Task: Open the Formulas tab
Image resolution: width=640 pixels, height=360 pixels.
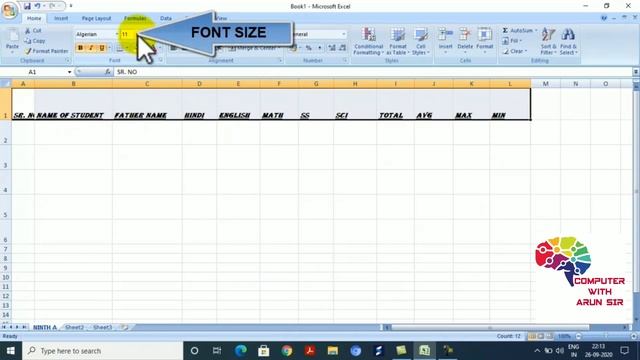Action: (x=135, y=18)
